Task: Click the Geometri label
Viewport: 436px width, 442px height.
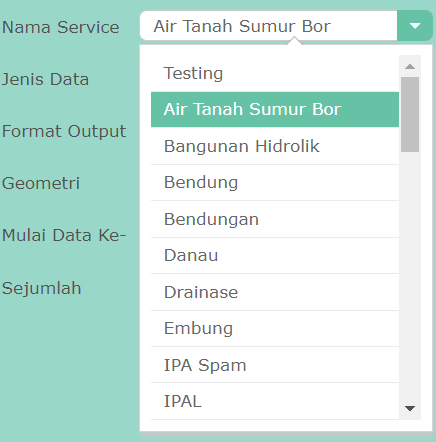Action: (x=41, y=183)
